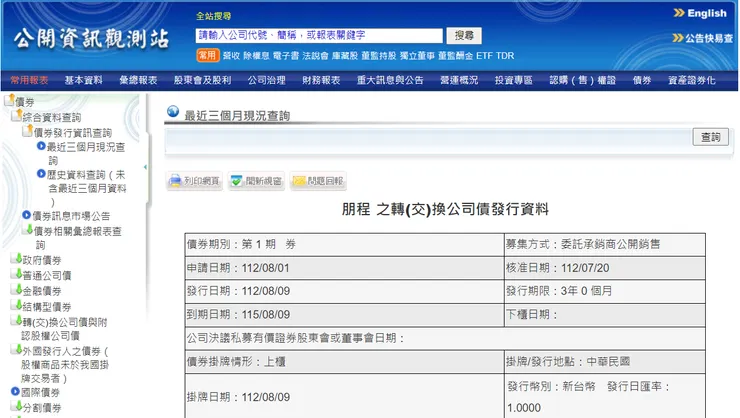
Task: Click the 獨立董事 quick link
Action: (417, 56)
